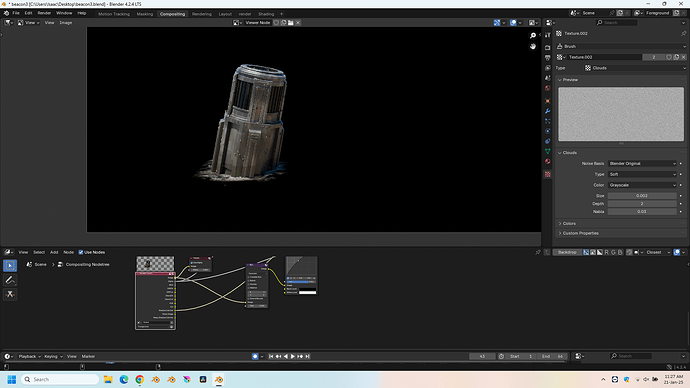Image resolution: width=690 pixels, height=388 pixels.
Task: Click the fake user shield for Texture.002
Action: pos(669,57)
